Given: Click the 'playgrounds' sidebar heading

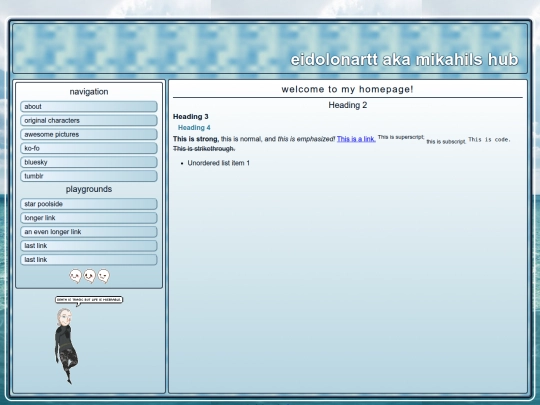Looking at the screenshot, I should pos(89,189).
